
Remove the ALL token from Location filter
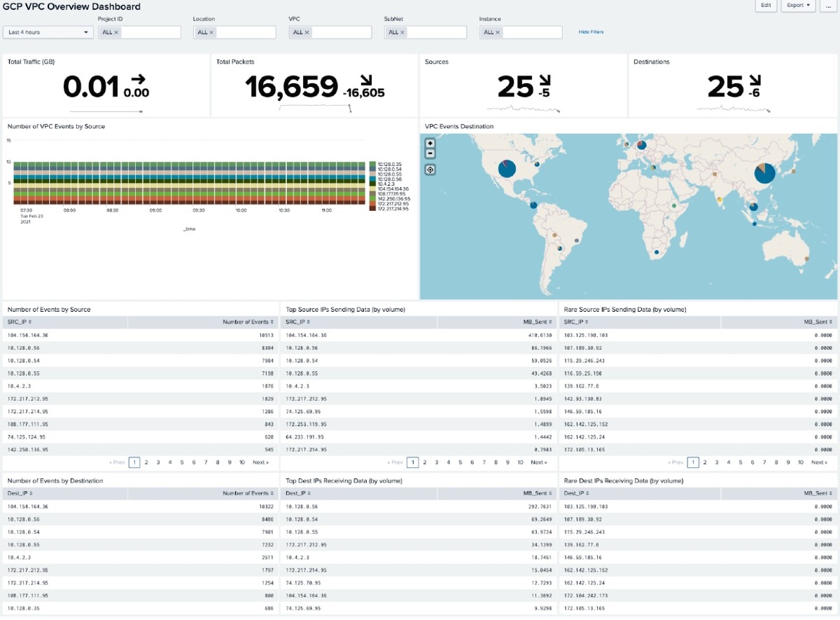pos(211,32)
